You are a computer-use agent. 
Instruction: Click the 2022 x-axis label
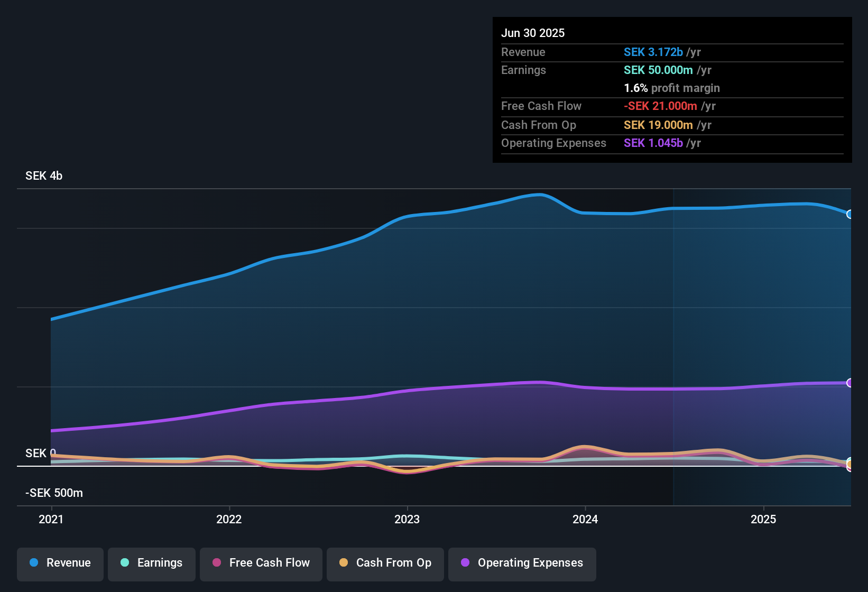pyautogui.click(x=229, y=519)
